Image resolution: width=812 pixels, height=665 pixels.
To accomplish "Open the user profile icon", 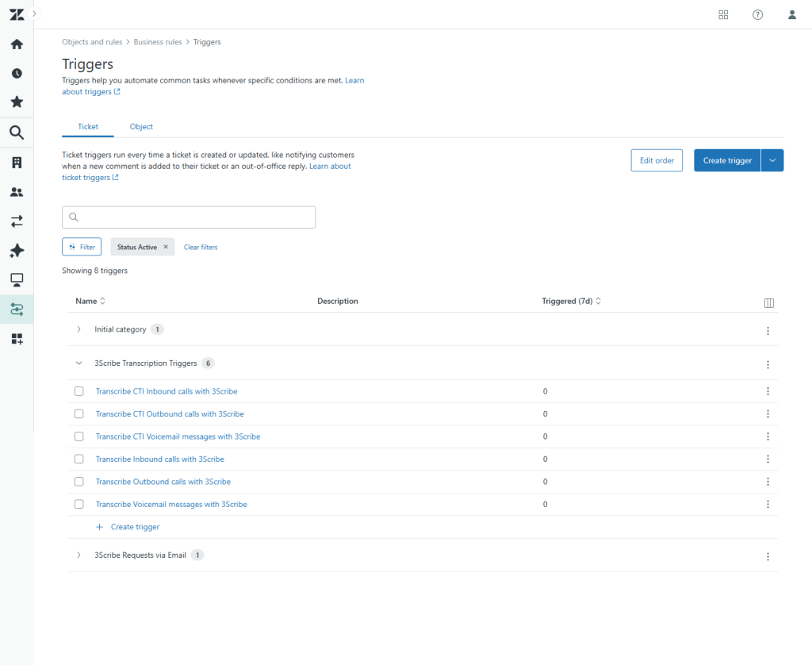I will (791, 14).
